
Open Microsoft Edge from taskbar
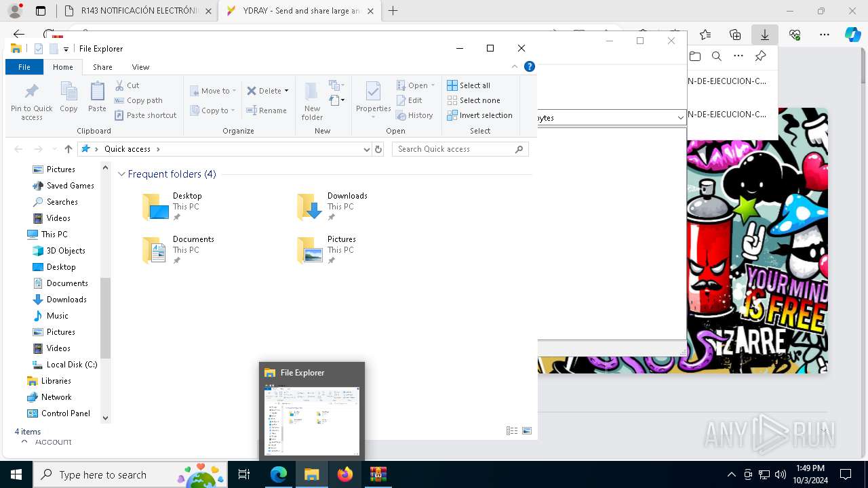[x=279, y=474]
